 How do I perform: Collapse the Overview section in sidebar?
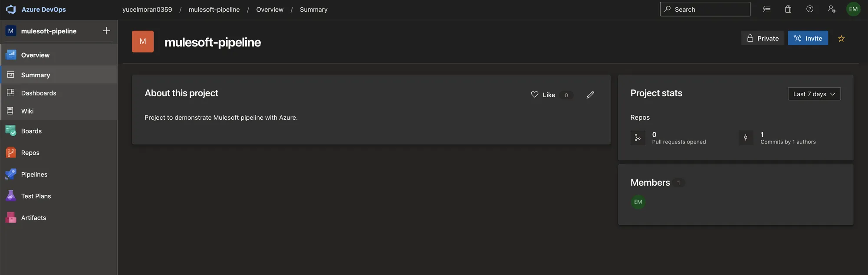(59, 55)
